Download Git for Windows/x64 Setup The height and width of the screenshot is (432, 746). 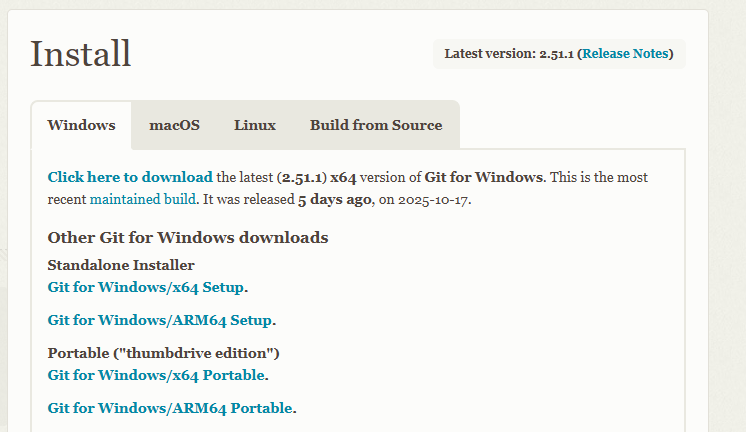(146, 287)
